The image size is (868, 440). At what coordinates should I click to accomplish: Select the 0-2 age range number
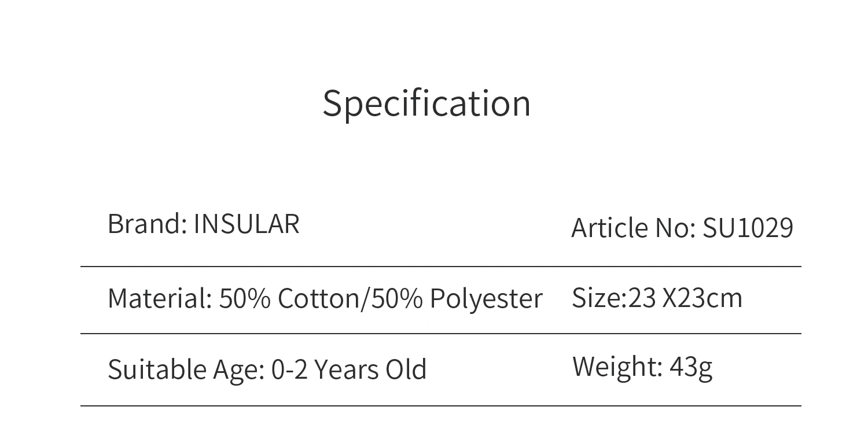click(x=289, y=369)
